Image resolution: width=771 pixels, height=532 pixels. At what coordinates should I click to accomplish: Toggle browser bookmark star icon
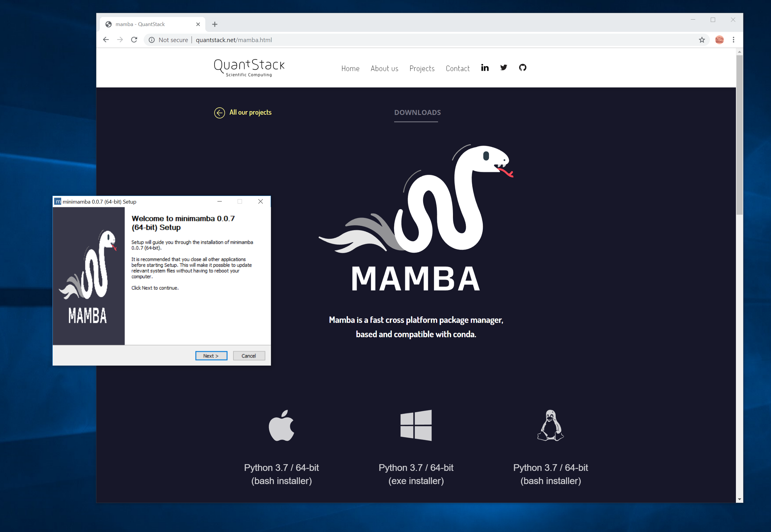[x=702, y=39]
